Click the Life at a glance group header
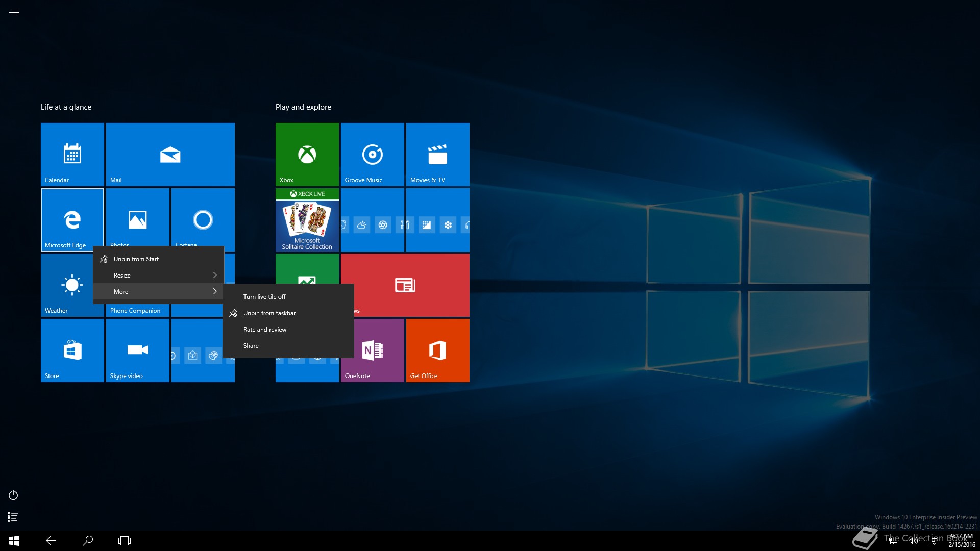This screenshot has width=980, height=551. pos(66,107)
